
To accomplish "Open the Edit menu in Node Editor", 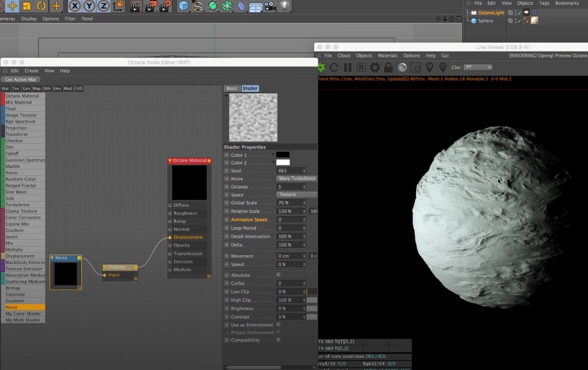I will coord(15,71).
